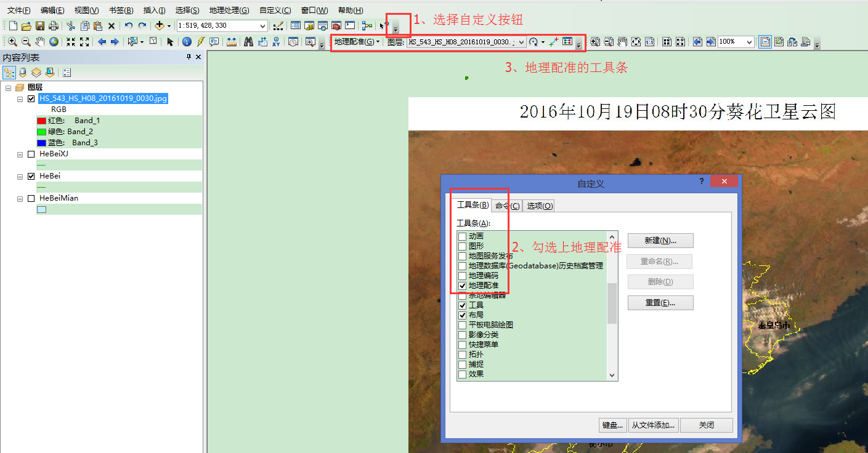868x453 pixels.
Task: Uncheck the 地理配准 toolbar checkbox
Action: coord(463,286)
